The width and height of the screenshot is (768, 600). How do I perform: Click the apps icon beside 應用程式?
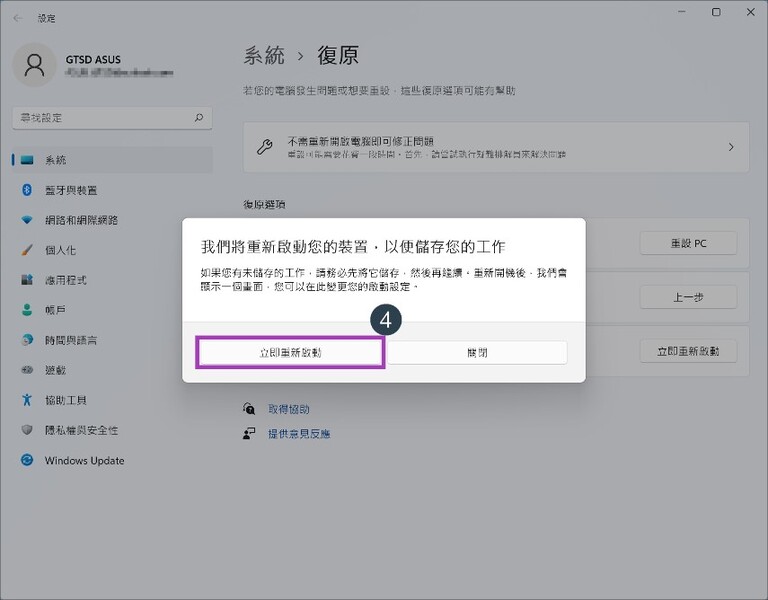tap(27, 280)
